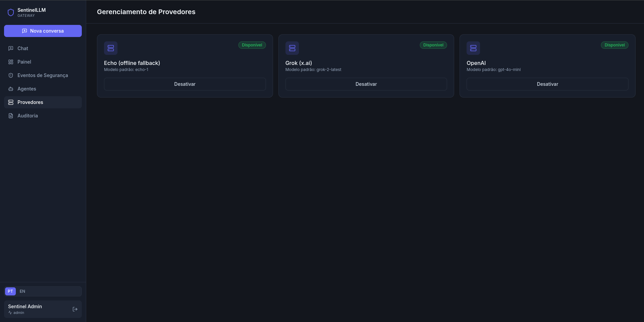The width and height of the screenshot is (644, 322).
Task: Deactivate the Echo (offline fallback) provider
Action: [x=185, y=84]
